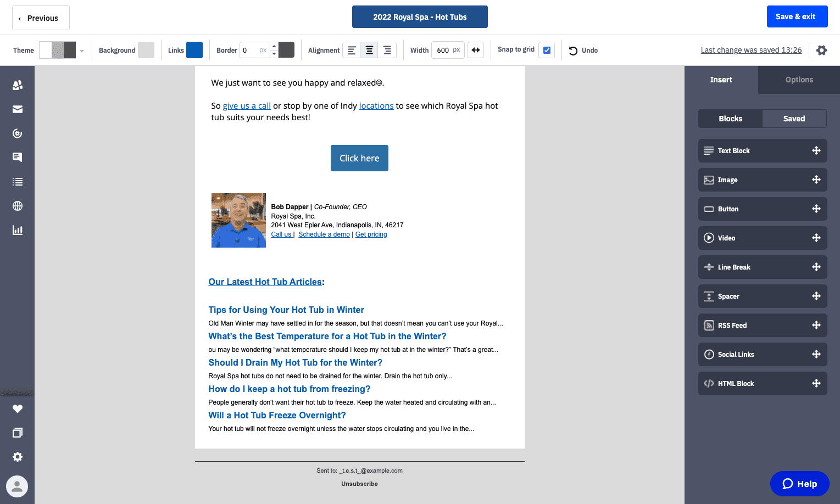840x504 pixels.
Task: Click the Width input field
Action: [443, 50]
